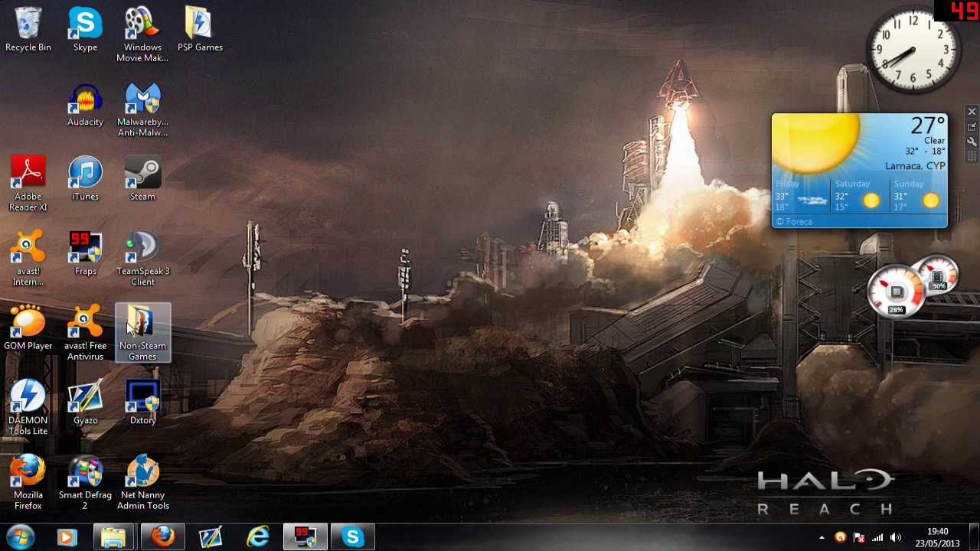
Task: Click the Larnaca, CYP location text
Action: coord(915,166)
